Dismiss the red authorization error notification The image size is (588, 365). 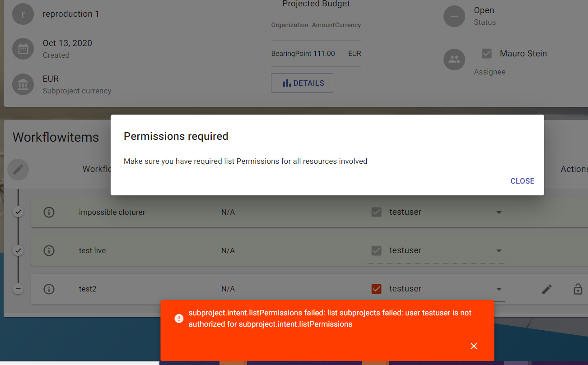474,346
